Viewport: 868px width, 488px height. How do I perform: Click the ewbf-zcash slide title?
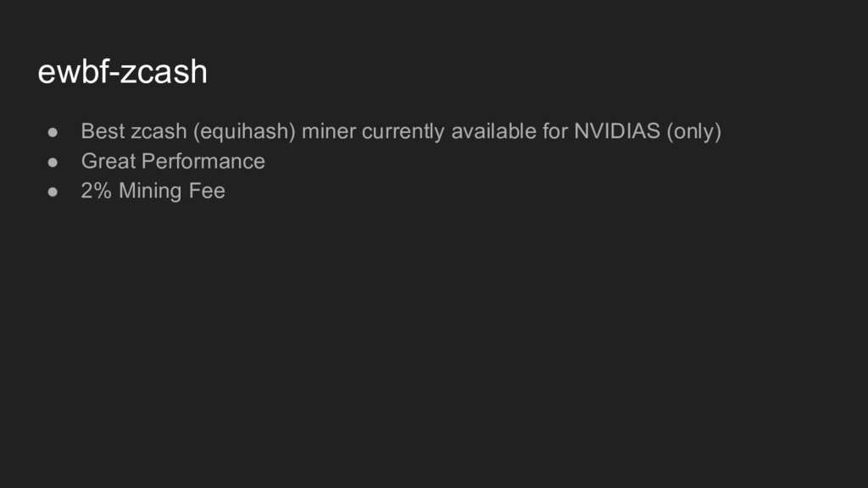122,71
